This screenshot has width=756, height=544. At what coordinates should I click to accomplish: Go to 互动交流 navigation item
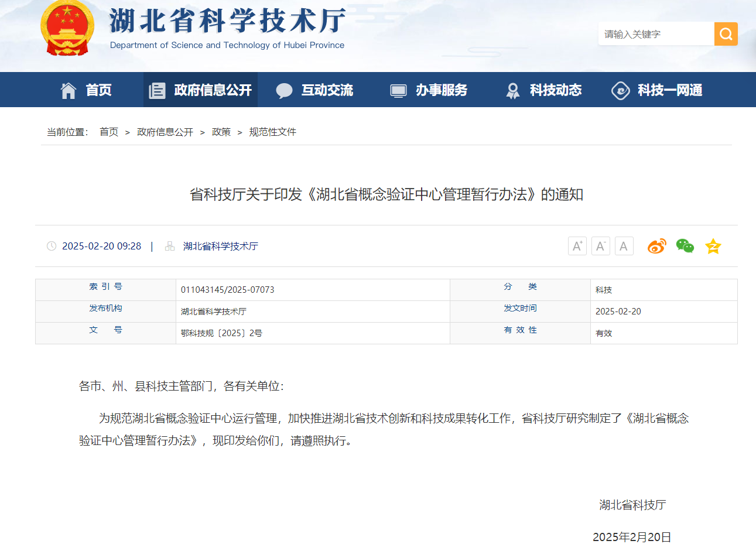click(x=314, y=90)
